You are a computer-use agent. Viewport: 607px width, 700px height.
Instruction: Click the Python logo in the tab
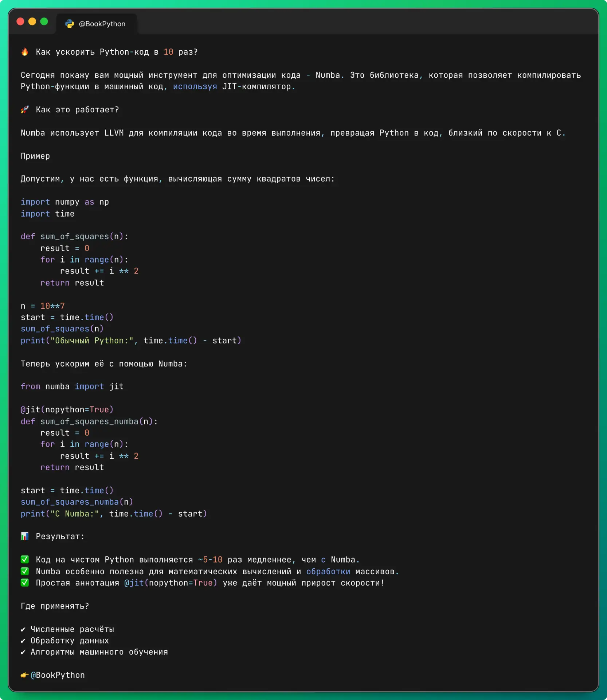pos(70,24)
